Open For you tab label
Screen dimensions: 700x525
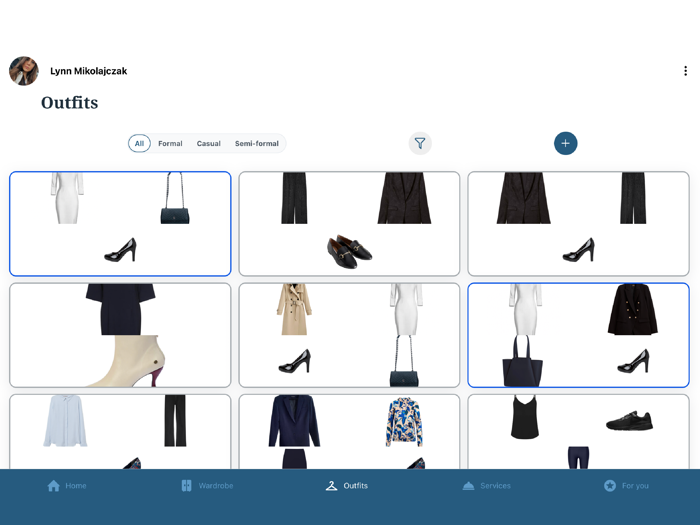pyautogui.click(x=635, y=486)
